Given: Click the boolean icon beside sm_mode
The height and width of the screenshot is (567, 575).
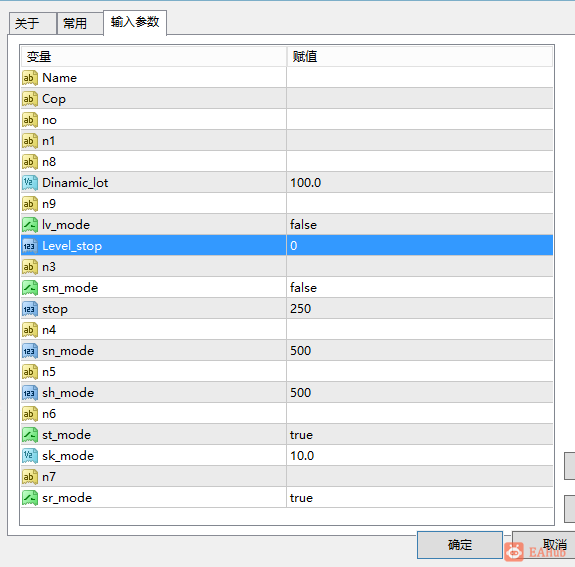Looking at the screenshot, I should click(30, 288).
